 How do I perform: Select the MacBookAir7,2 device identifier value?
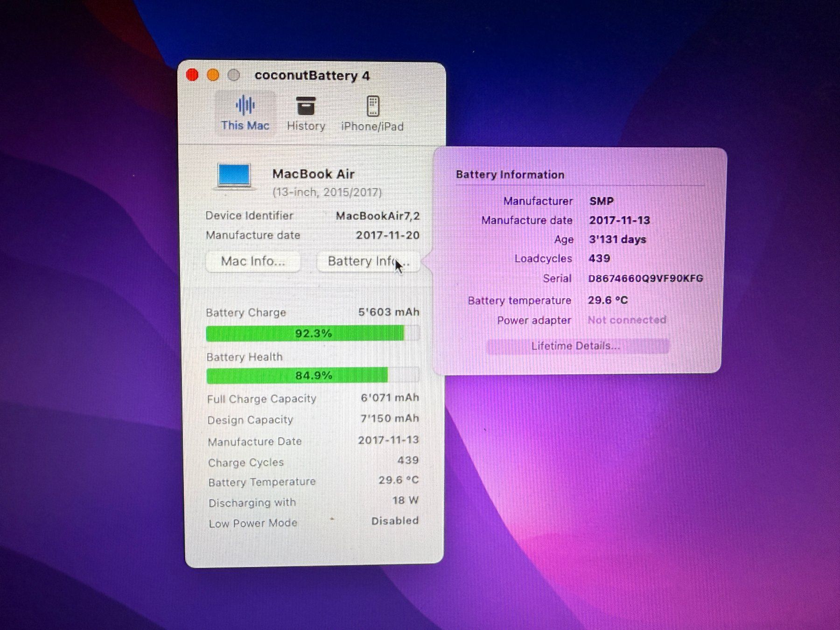click(x=378, y=216)
